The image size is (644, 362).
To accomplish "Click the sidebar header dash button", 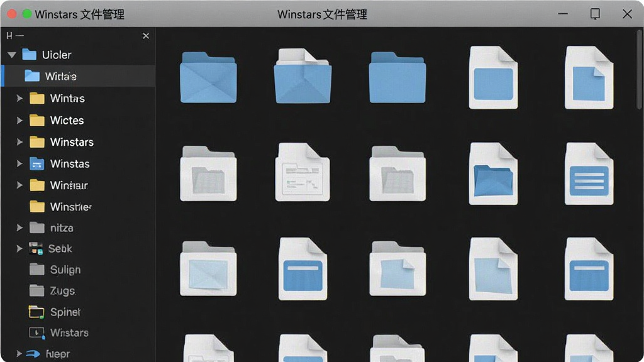I will point(19,36).
